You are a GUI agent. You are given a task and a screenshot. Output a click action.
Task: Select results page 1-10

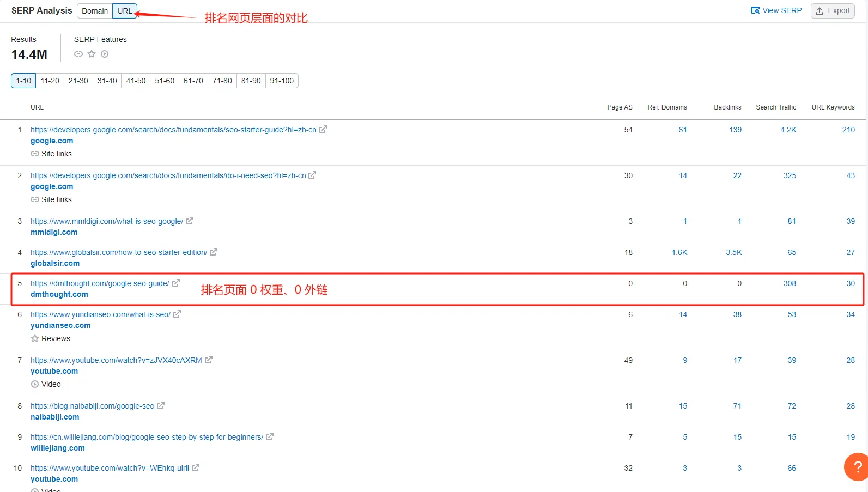pyautogui.click(x=23, y=81)
